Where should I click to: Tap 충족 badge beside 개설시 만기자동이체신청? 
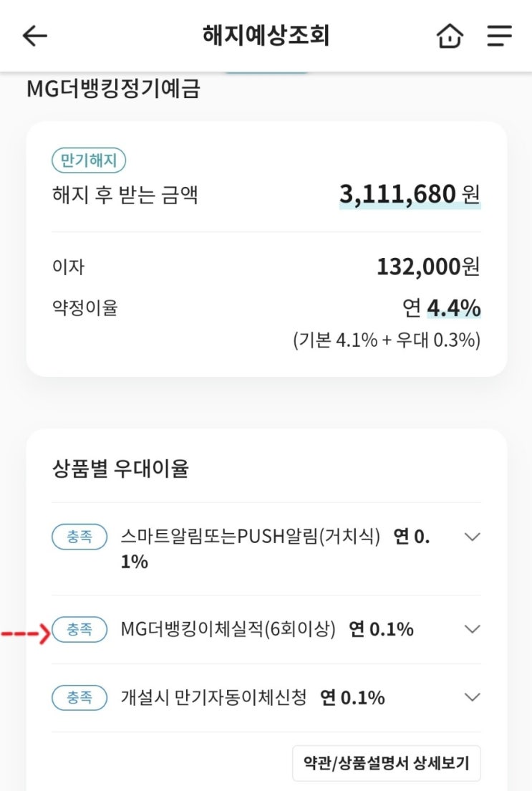(x=79, y=697)
